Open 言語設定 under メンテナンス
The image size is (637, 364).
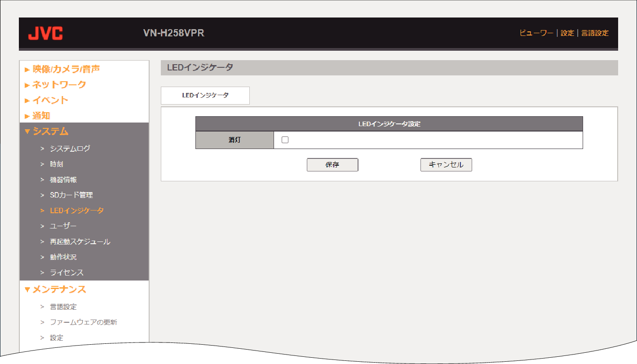(63, 307)
